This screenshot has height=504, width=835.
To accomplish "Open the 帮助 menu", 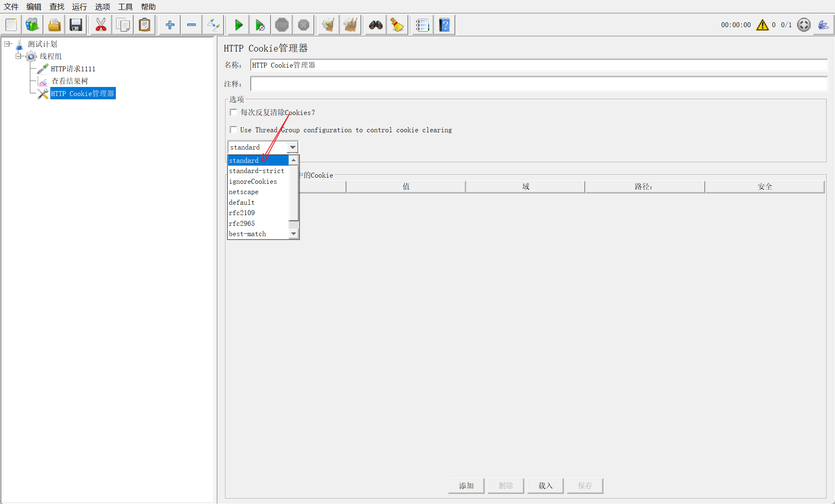I will [148, 7].
